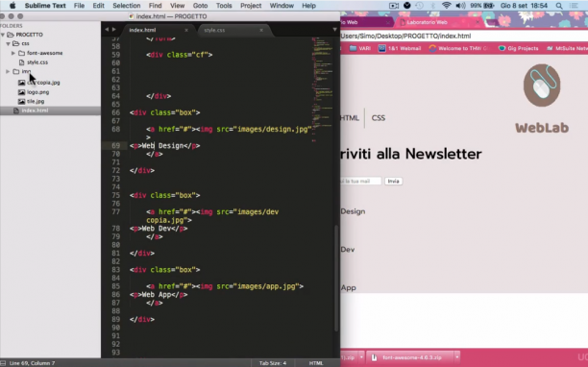This screenshot has height=367, width=588.
Task: Go to next tab with right arrow
Action: point(114,29)
